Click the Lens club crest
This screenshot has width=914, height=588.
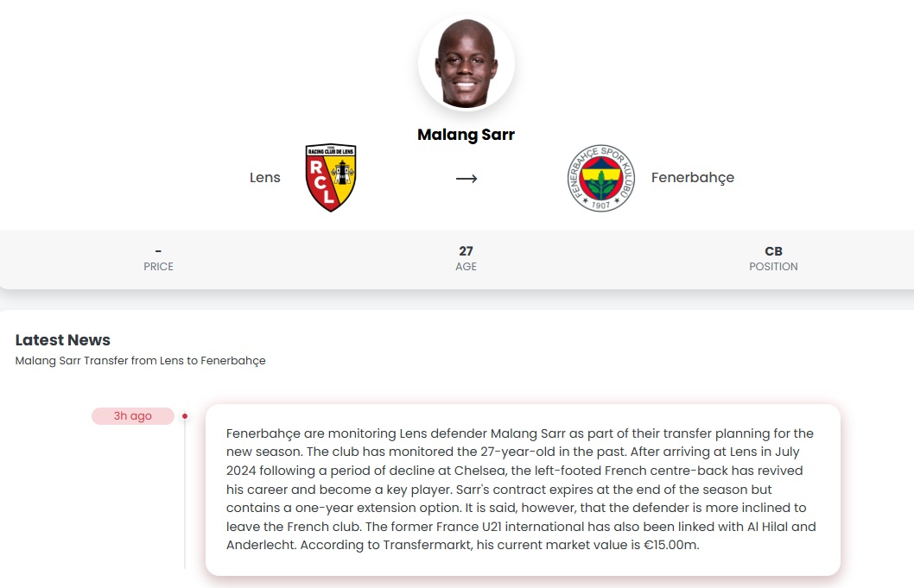pos(331,177)
